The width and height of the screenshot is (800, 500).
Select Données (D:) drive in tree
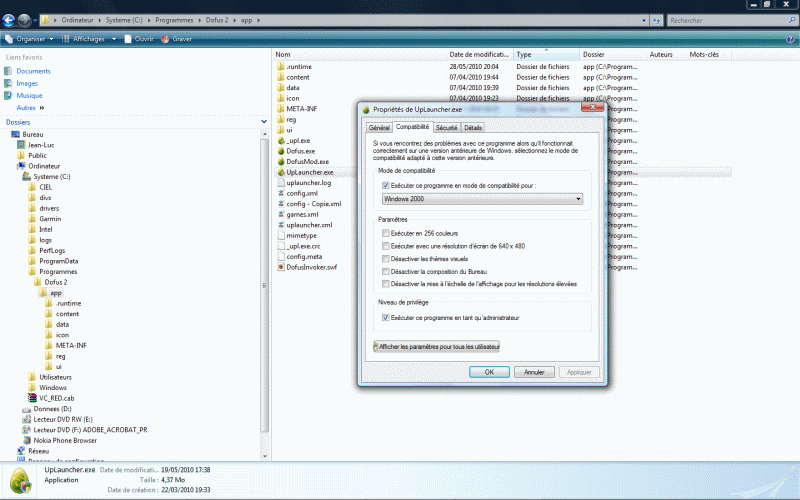(52, 409)
